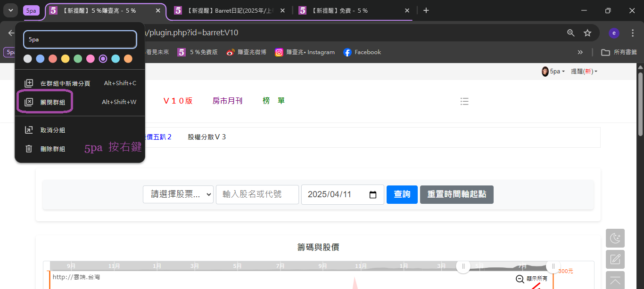Viewport: 644px width, 289px height.
Task: Open the Ｖ１０版 navigation link
Action: pyautogui.click(x=178, y=101)
